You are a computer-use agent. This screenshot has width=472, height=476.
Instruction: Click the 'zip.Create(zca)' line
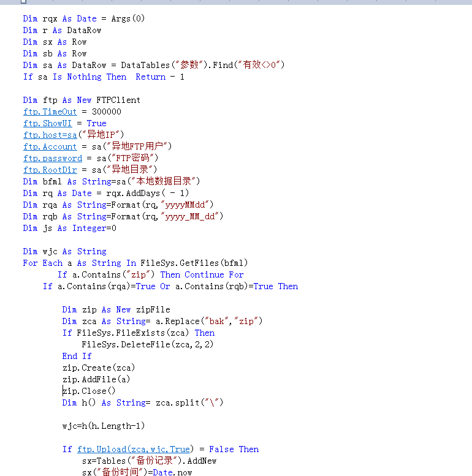[99, 368]
